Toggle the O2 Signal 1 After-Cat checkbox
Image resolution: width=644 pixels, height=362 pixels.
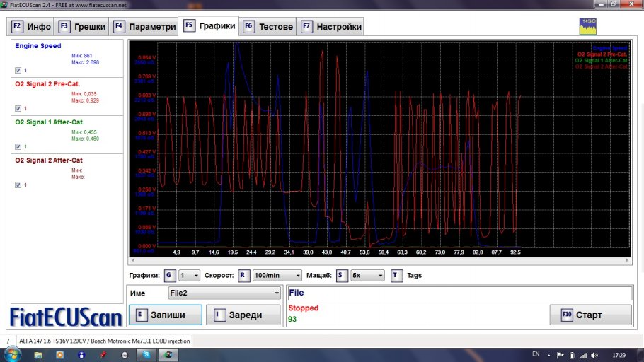18,146
